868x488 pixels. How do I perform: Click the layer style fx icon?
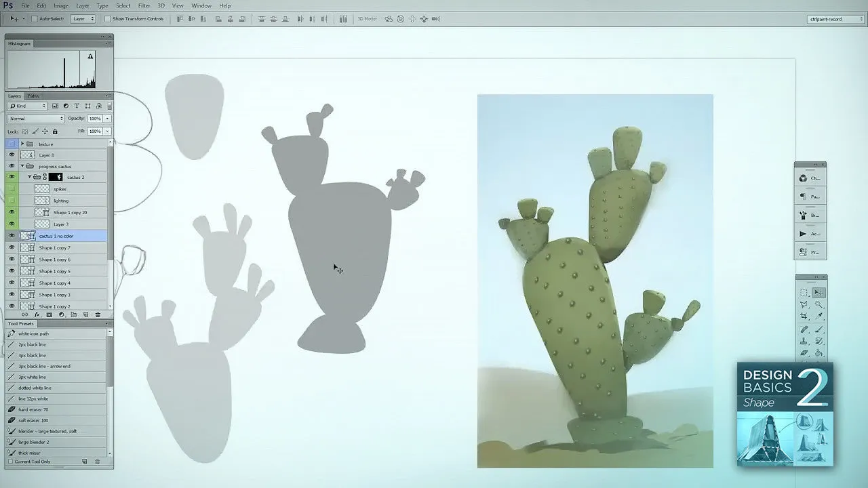tap(37, 314)
